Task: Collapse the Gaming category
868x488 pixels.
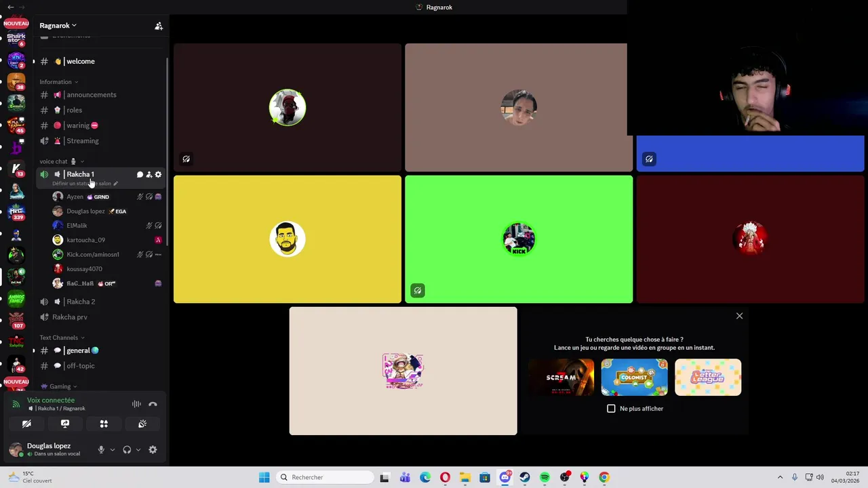Action: coord(59,386)
